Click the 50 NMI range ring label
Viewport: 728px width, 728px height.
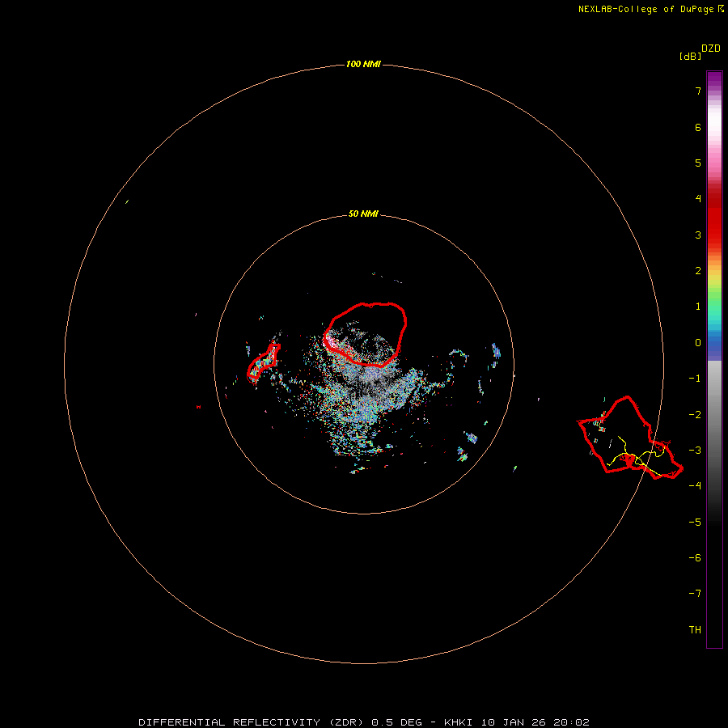click(x=363, y=214)
